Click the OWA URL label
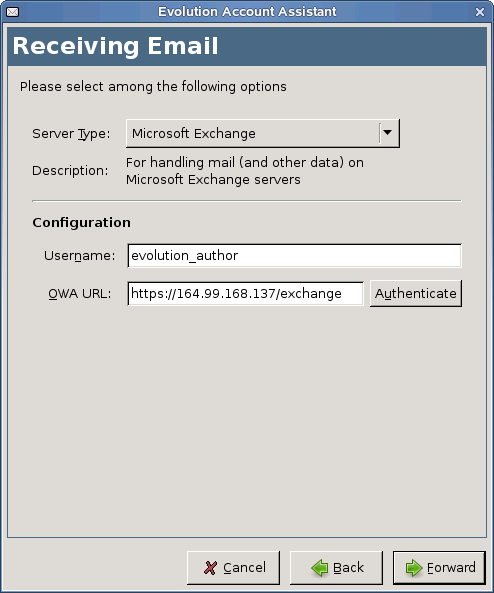This screenshot has width=494, height=593. tap(80, 293)
